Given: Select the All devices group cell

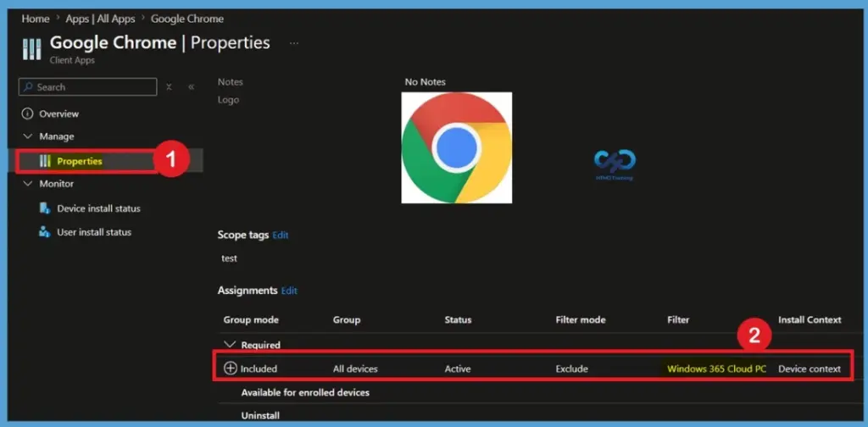Looking at the screenshot, I should tap(355, 369).
